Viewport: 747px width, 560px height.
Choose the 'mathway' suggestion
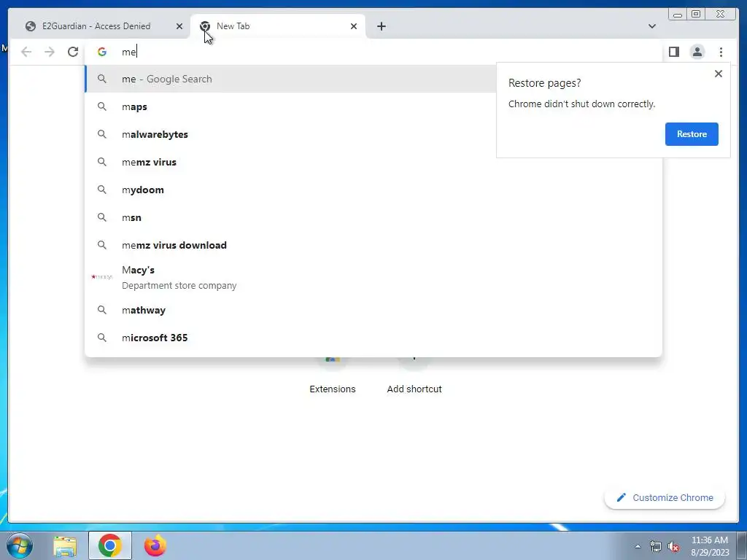(373, 310)
